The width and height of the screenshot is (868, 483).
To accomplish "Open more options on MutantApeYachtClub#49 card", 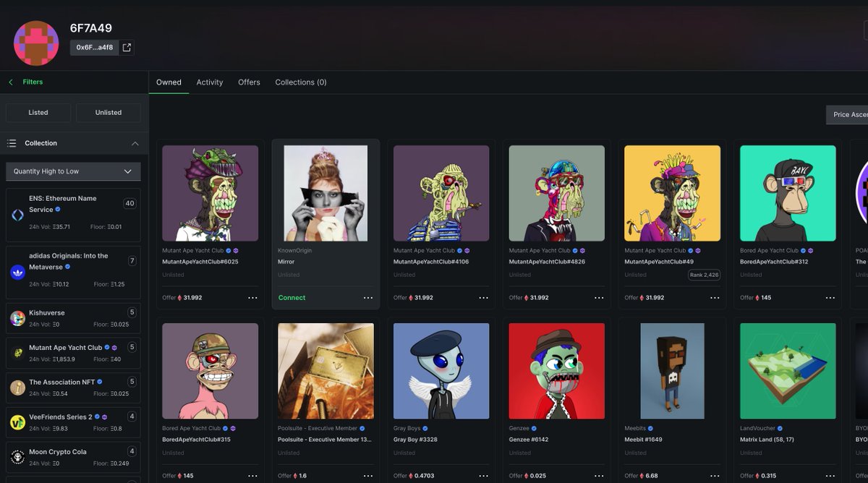I will pos(715,298).
